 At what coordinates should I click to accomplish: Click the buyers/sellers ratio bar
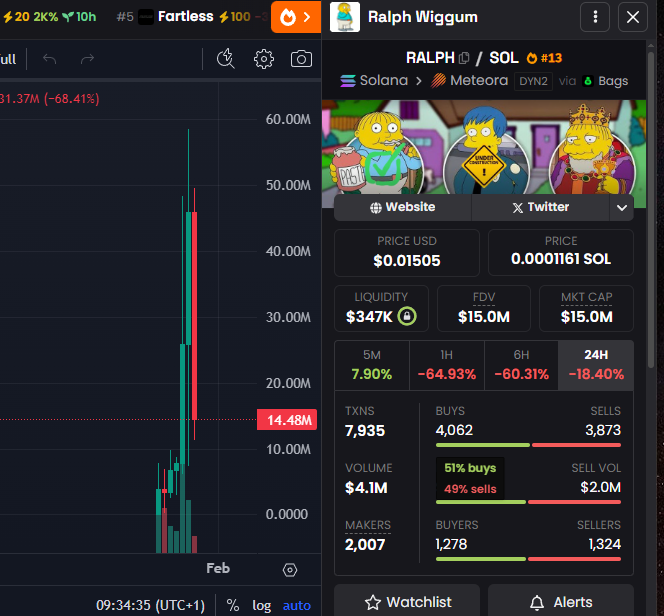pos(528,559)
